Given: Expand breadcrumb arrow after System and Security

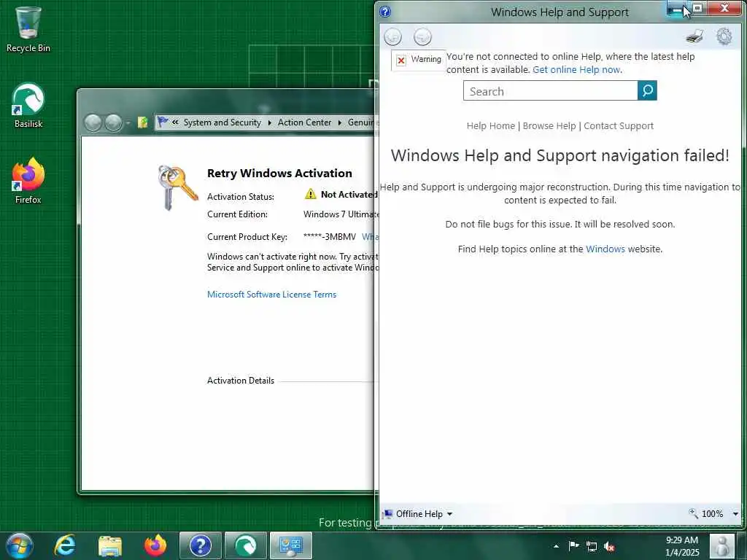Looking at the screenshot, I should coord(269,122).
